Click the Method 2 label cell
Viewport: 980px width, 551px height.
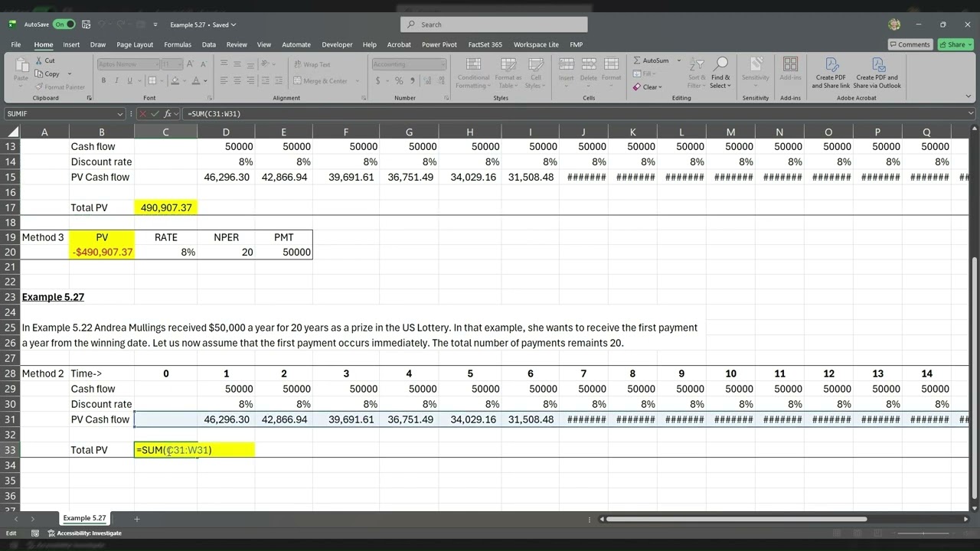pyautogui.click(x=44, y=373)
